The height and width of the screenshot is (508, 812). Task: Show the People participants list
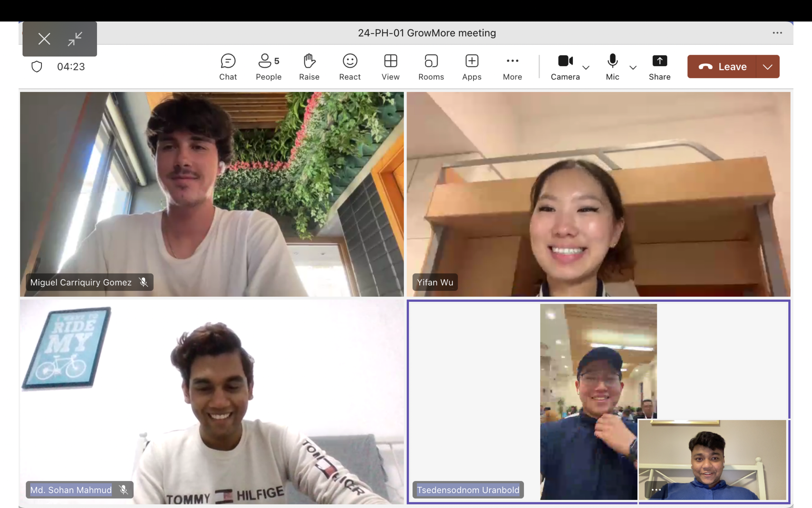click(x=269, y=67)
